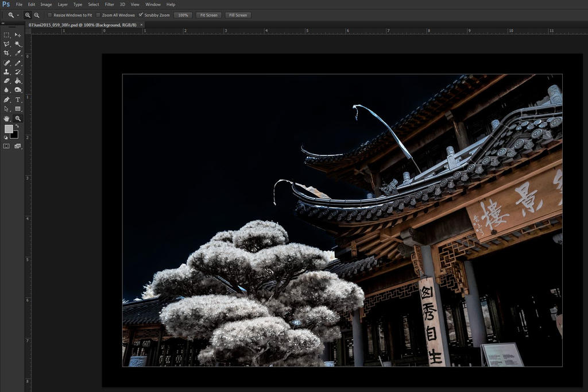Select the Rectangular Marquee tool
Image resolution: width=588 pixels, height=392 pixels.
pyautogui.click(x=7, y=35)
